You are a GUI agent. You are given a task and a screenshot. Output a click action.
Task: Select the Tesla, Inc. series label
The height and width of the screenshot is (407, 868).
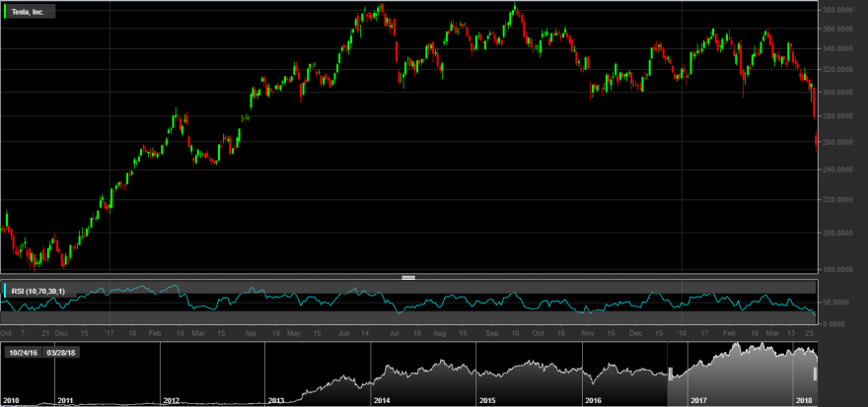coord(28,12)
